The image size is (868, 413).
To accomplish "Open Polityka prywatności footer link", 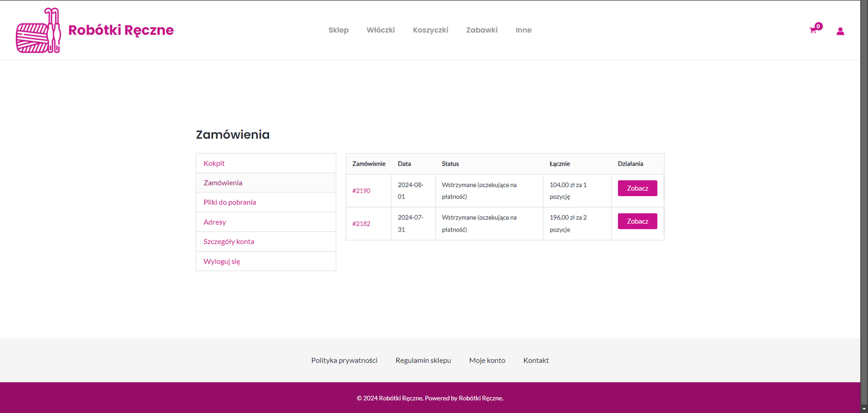I will tap(344, 360).
